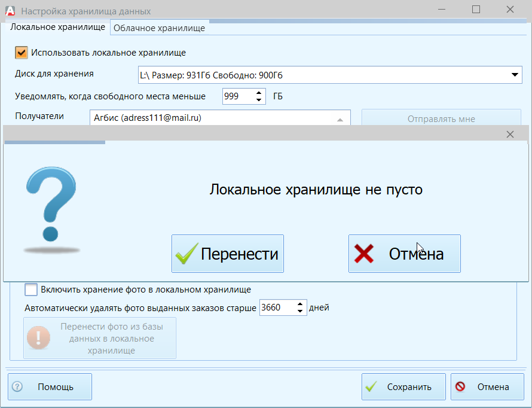This screenshot has width=532, height=408.
Task: Click the red X icon on Отмена
Action: 363,254
